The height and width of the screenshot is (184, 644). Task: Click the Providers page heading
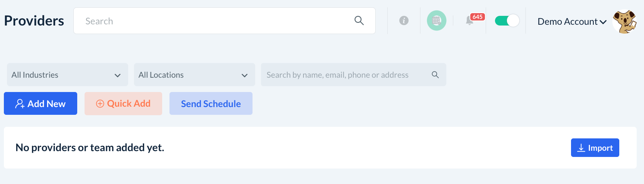pos(34,21)
